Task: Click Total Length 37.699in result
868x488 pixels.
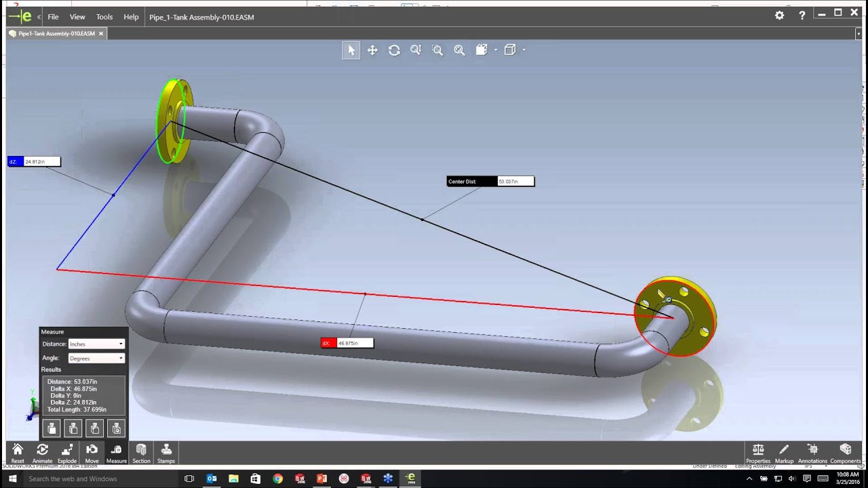Action: click(77, 409)
